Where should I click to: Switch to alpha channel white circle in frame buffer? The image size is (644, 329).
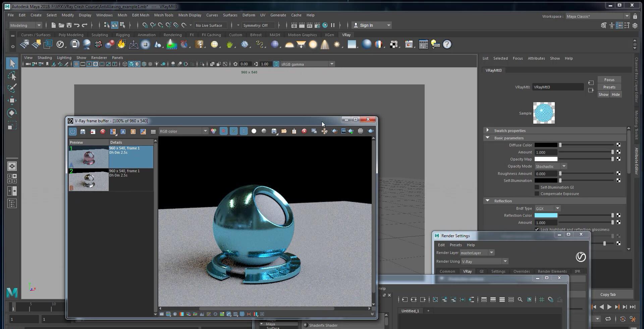254,131
